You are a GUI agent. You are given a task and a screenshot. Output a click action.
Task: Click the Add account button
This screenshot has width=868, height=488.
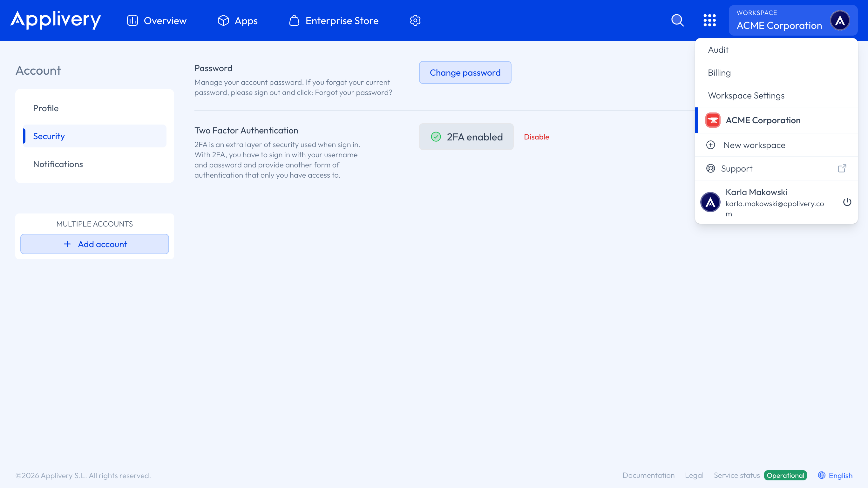click(95, 244)
